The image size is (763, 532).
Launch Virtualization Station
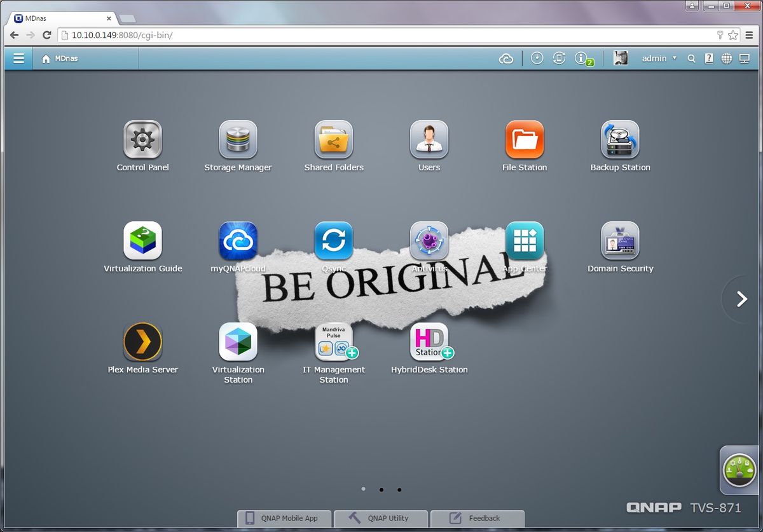pyautogui.click(x=238, y=342)
